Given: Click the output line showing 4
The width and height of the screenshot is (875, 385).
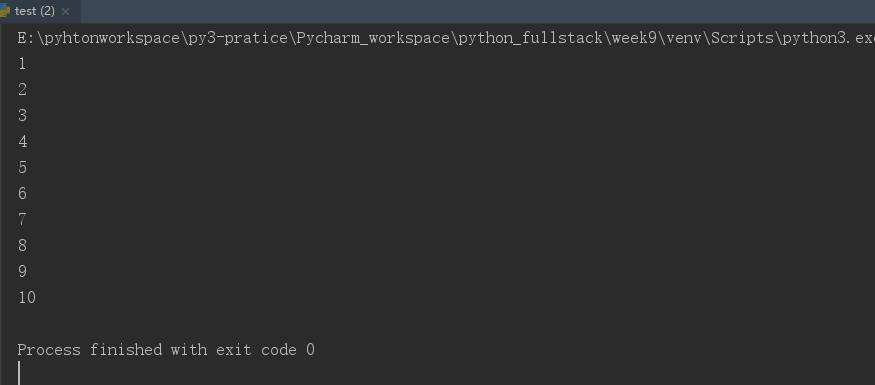Looking at the screenshot, I should 22,142.
